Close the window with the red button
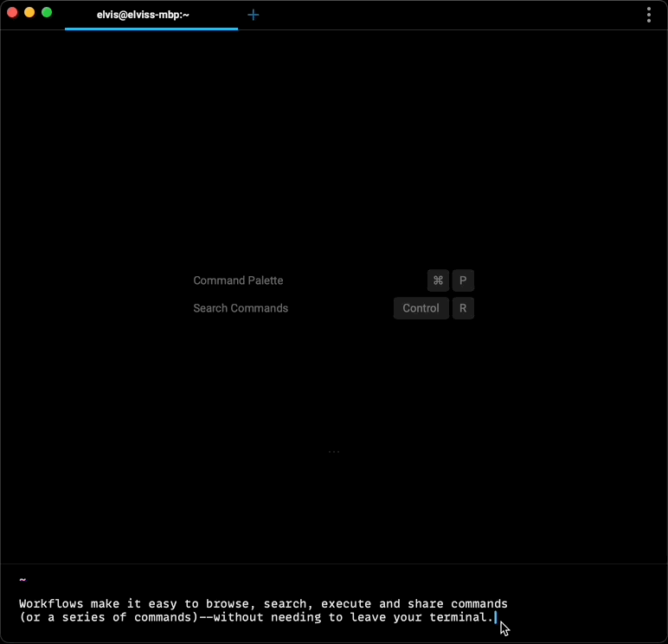Image resolution: width=668 pixels, height=644 pixels. [x=13, y=12]
